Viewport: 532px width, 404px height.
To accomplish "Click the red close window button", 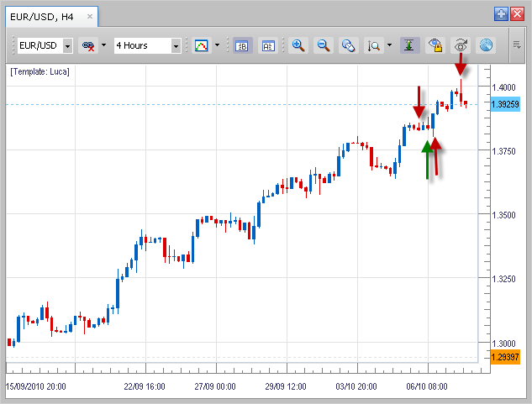I will [518, 14].
